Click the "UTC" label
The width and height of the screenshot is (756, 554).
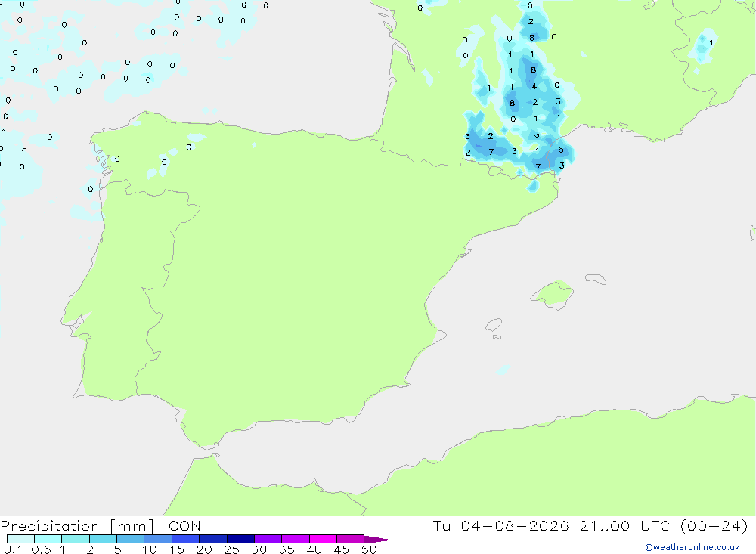click(x=655, y=525)
